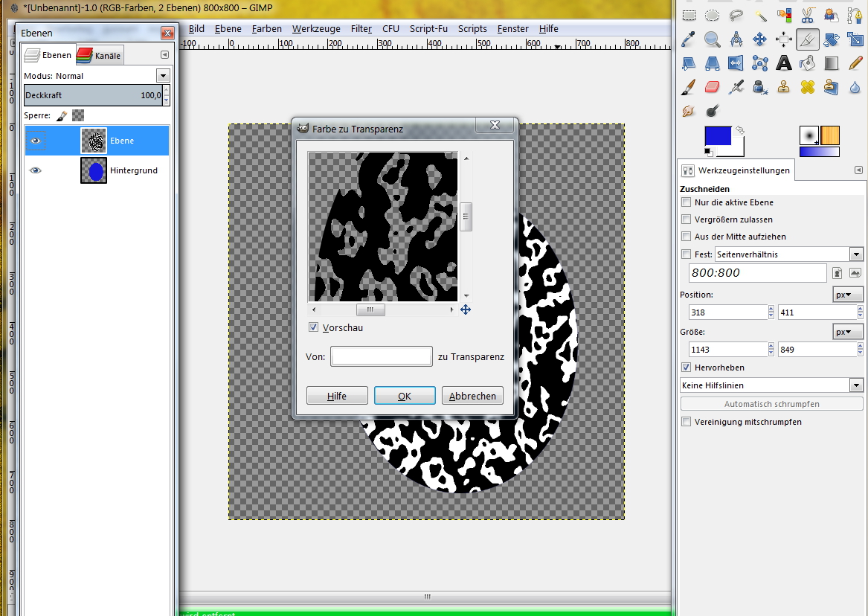Enable 'Aus der Mitte aufziehen'
Screen dimensions: 868x616
(x=687, y=237)
